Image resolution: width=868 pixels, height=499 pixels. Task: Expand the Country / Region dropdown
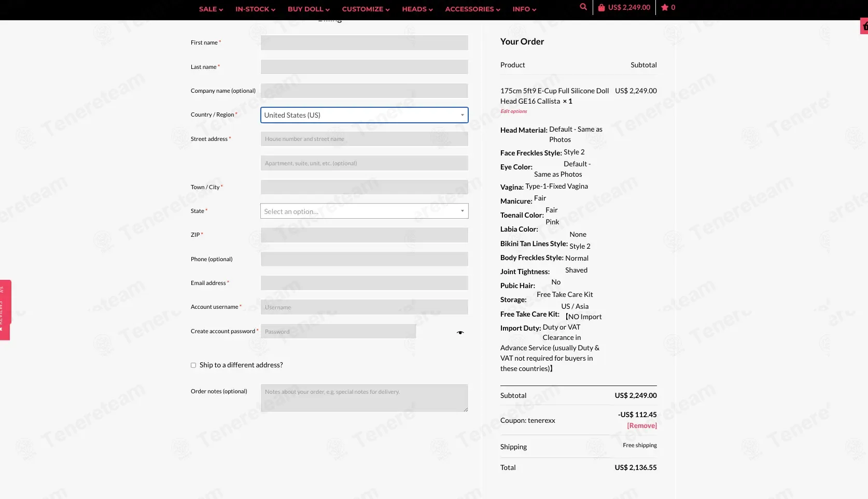(x=364, y=115)
